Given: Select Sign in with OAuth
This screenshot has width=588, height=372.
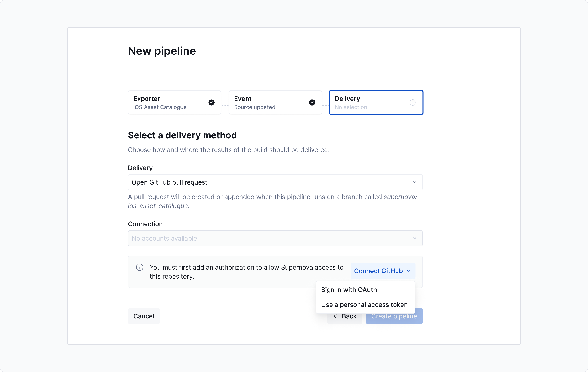Looking at the screenshot, I should (349, 290).
